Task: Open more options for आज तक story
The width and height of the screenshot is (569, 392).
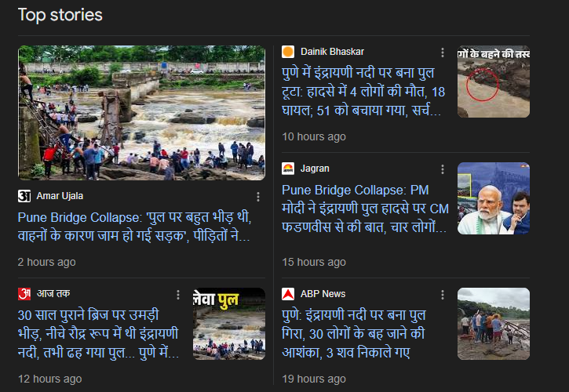Action: [178, 295]
